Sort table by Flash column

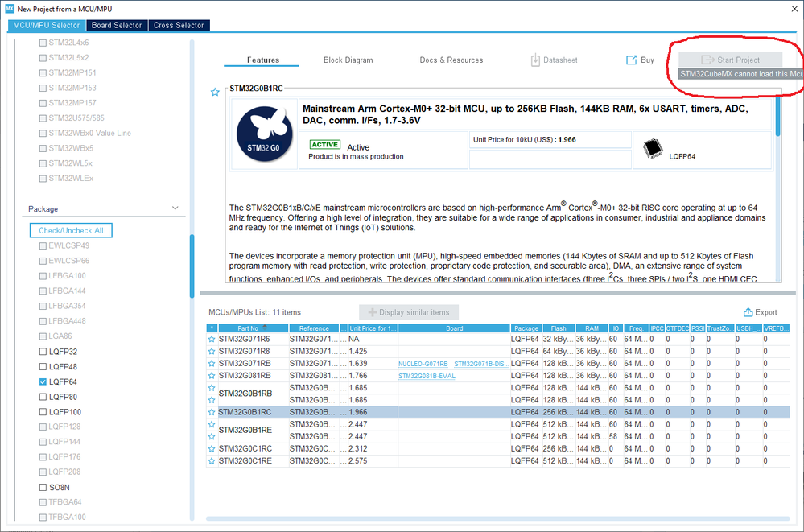558,328
